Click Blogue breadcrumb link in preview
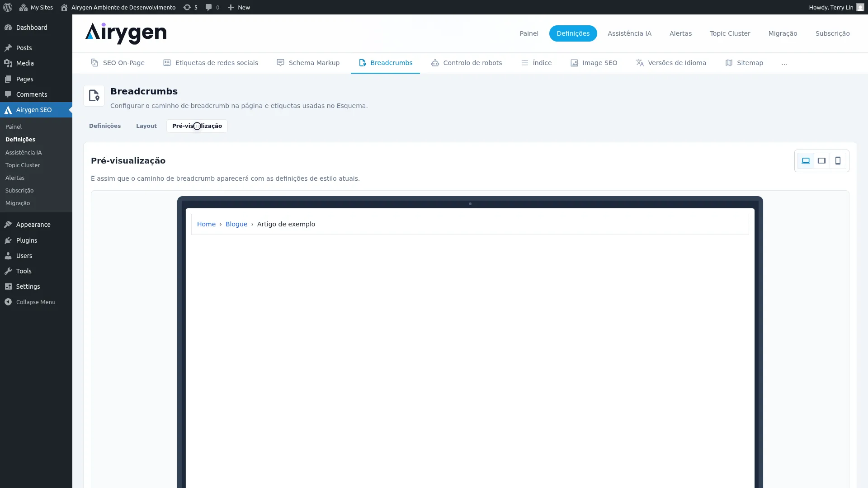Image resolution: width=868 pixels, height=488 pixels. [x=236, y=224]
